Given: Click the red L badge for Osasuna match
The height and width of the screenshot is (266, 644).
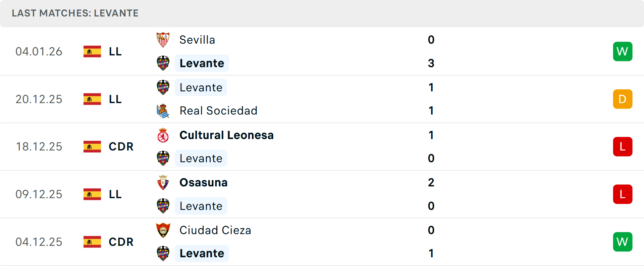Looking at the screenshot, I should (623, 194).
